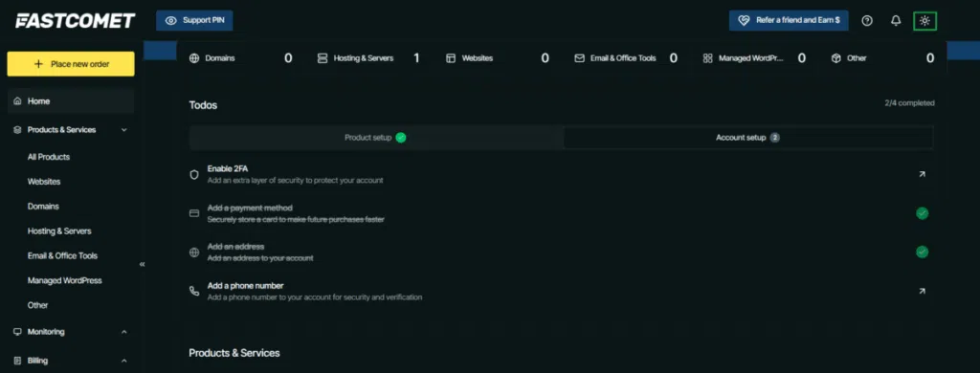Click the Todos heading
980x373 pixels.
click(203, 105)
